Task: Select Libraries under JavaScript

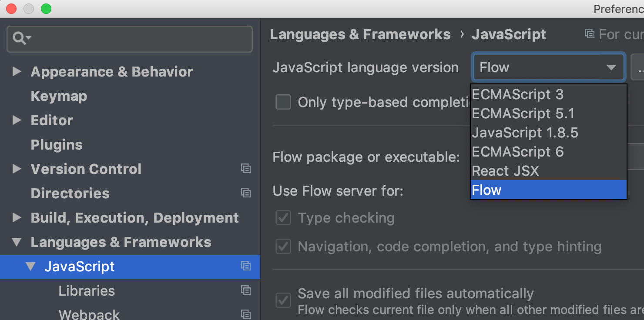Action: 87,290
